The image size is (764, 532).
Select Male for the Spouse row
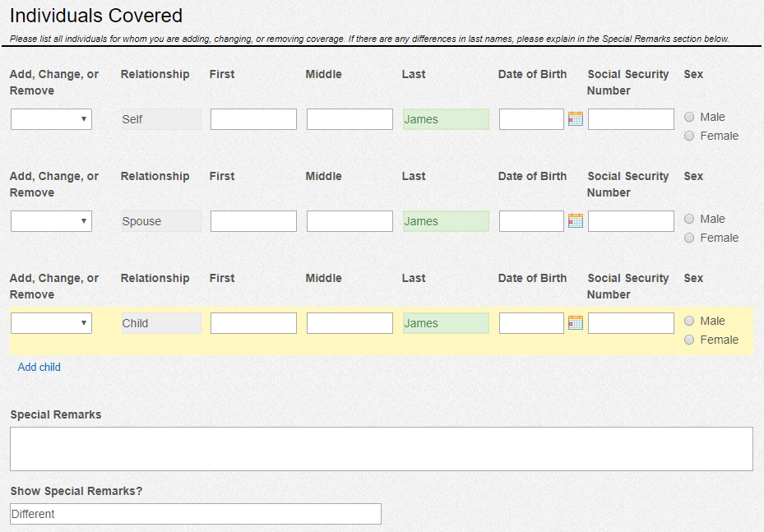click(x=689, y=219)
